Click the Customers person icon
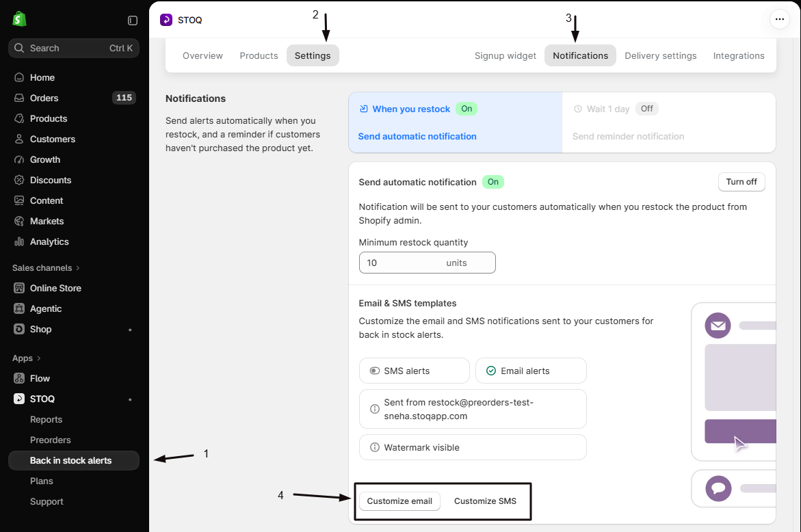Screen dimensions: 801x532 (19, 139)
